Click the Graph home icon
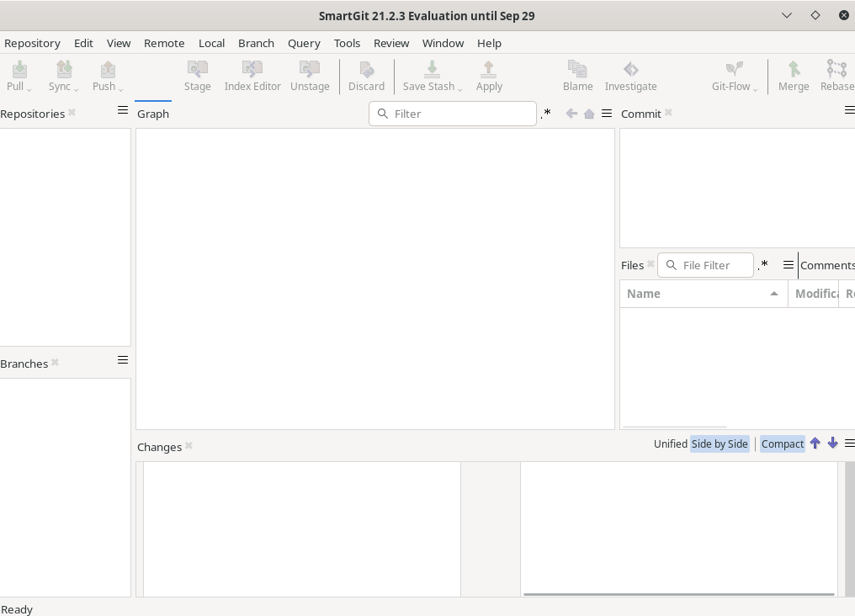 [589, 114]
